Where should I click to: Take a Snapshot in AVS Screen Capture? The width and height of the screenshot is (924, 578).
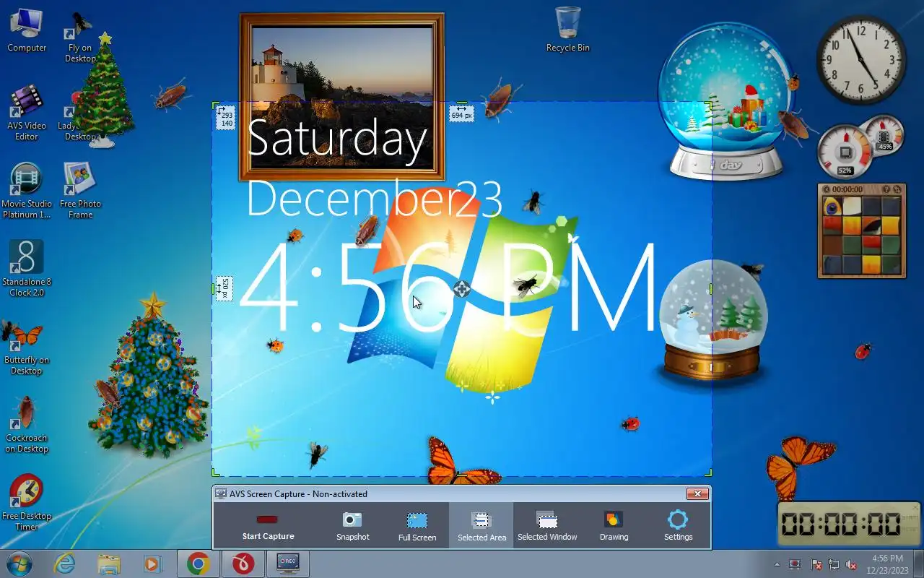tap(352, 525)
